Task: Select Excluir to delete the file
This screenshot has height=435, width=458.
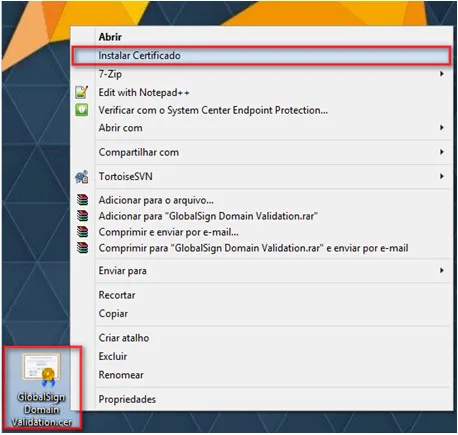Action: pos(262,356)
